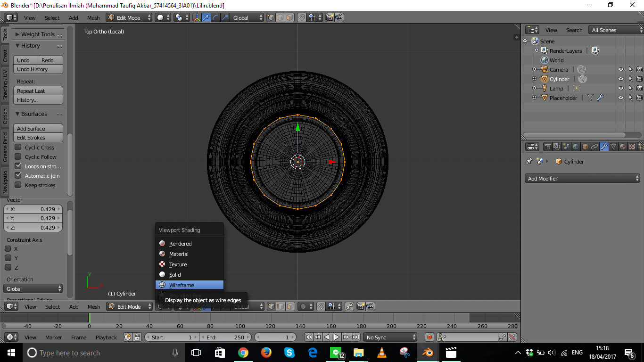Toggle the time-range lock icon in the timeline

pyautogui.click(x=137, y=337)
